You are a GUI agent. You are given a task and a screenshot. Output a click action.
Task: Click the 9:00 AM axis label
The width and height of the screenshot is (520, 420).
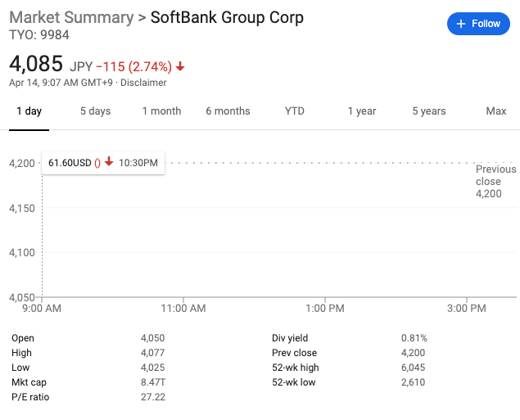pos(42,309)
